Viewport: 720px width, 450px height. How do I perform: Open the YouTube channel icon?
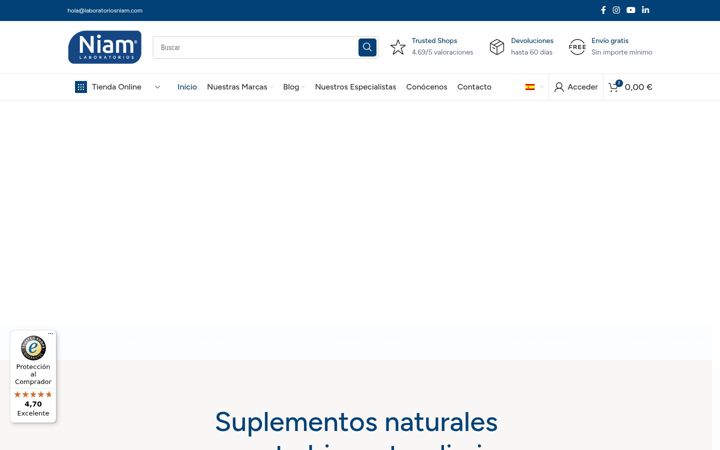631,10
